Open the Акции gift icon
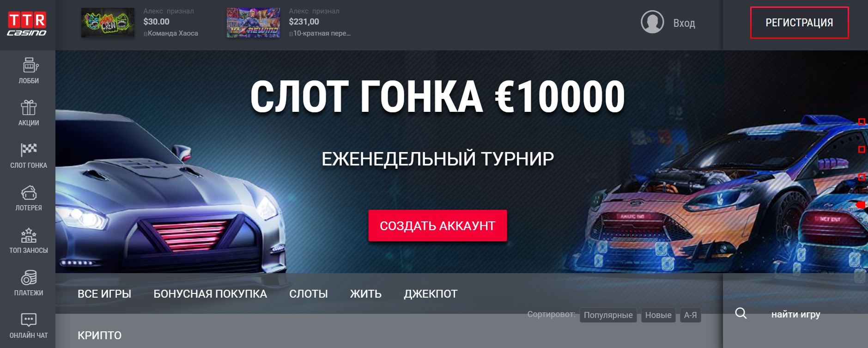This screenshot has width=868, height=348. point(29,108)
